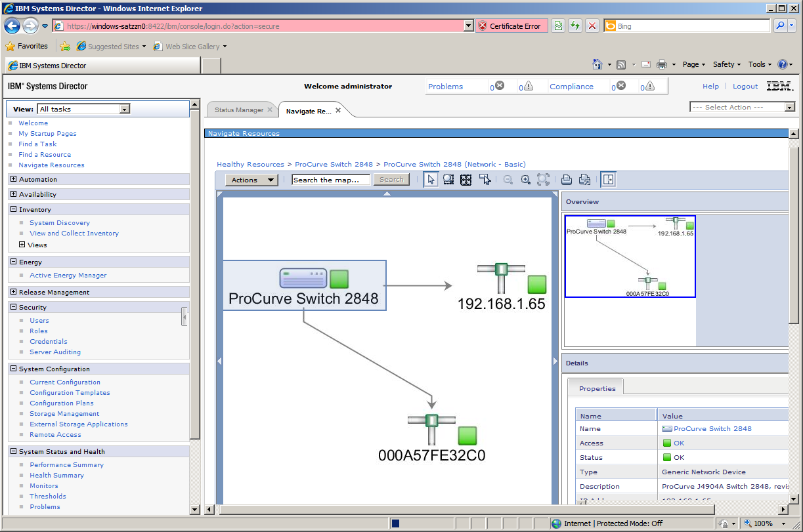Open the Actions dropdown button
The image size is (803, 532).
click(251, 180)
